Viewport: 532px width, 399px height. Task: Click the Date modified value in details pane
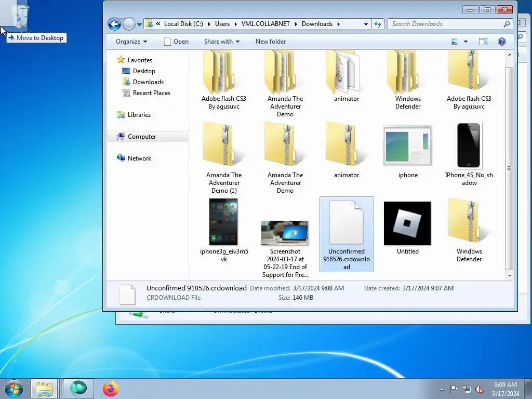point(318,288)
